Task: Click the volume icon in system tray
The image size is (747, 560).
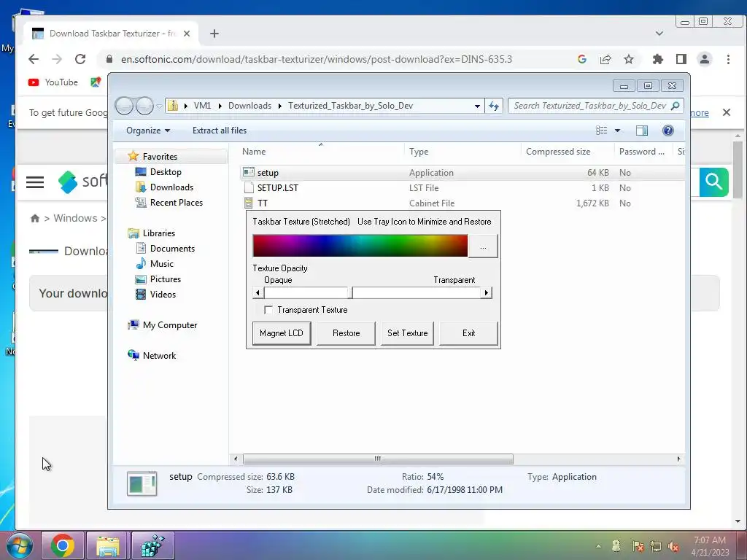Action: click(673, 546)
